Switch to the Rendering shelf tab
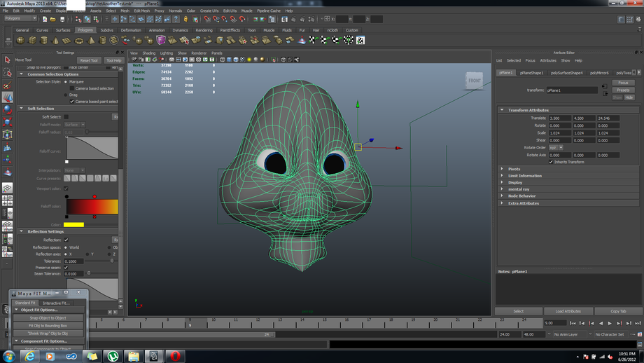Screen dimensions: 644x363 point(204,30)
